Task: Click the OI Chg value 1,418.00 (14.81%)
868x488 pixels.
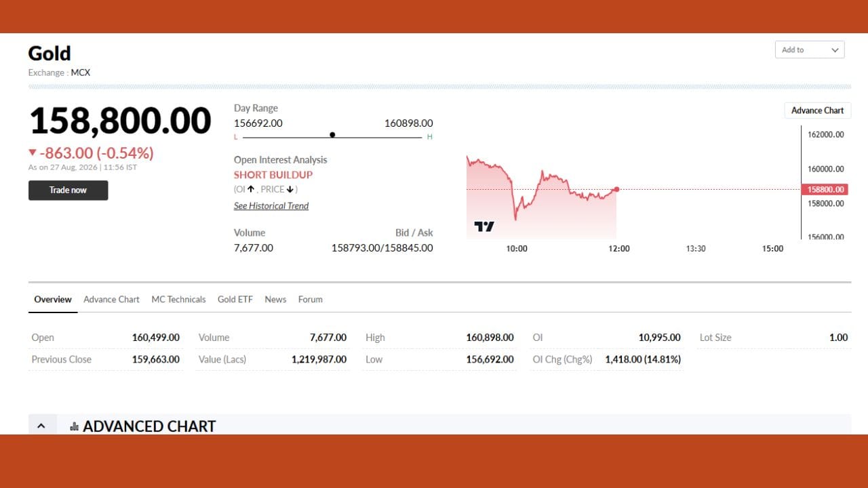Action: tap(643, 359)
